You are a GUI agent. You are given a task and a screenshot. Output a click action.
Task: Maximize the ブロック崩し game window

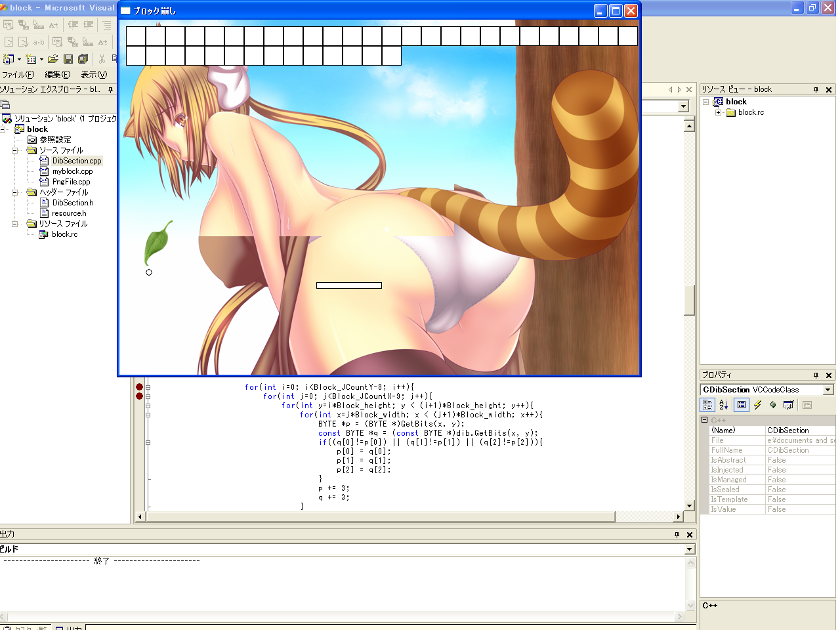tap(616, 10)
